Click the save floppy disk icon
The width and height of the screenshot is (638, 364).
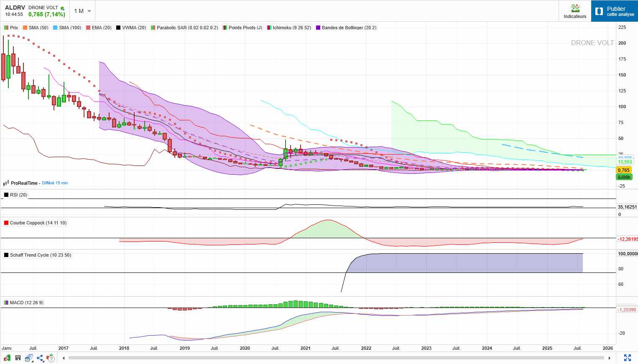[x=18, y=358]
